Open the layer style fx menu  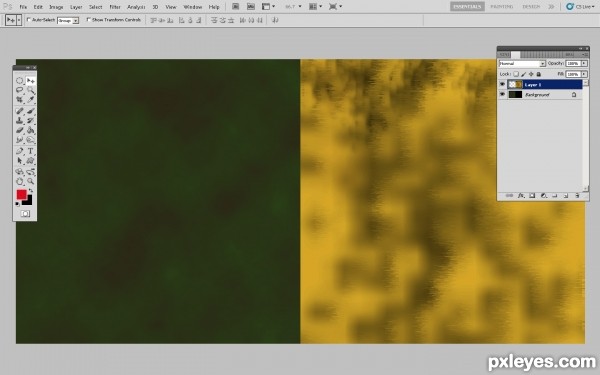pos(521,196)
